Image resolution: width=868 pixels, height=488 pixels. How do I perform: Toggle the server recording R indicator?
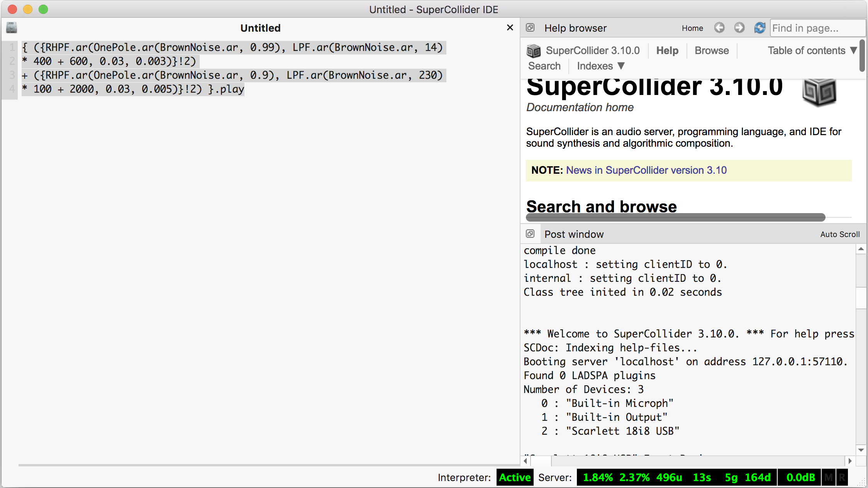tap(843, 478)
